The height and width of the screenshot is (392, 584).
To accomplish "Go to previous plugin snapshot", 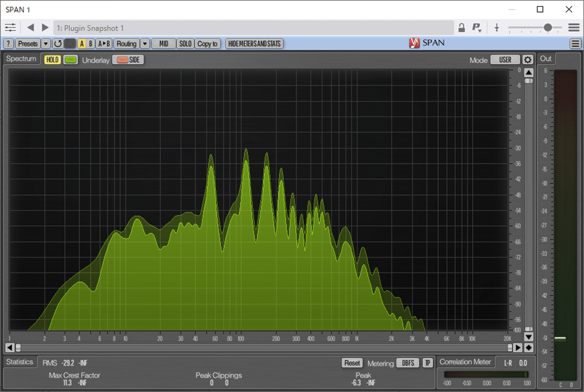I will coord(31,28).
